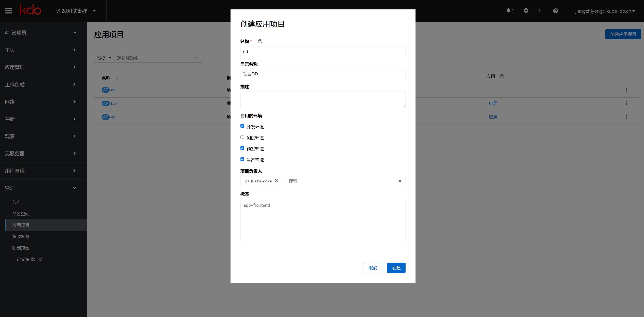Select 命名空间 in the sidebar
The height and width of the screenshot is (317, 644).
pos(21,214)
